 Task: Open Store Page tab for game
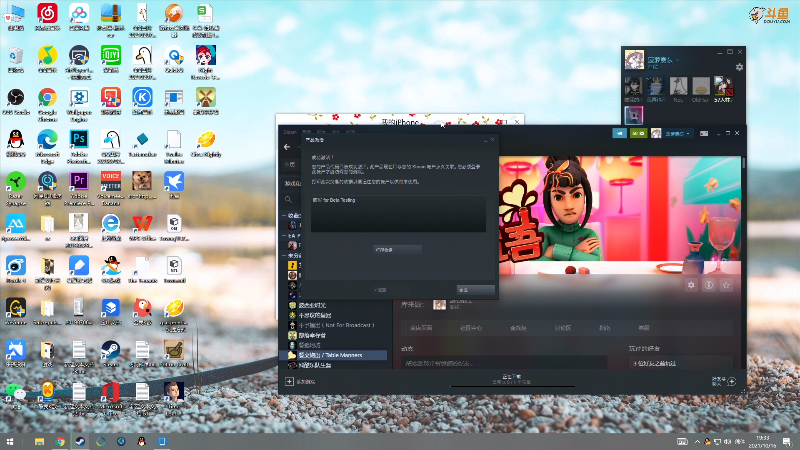(x=421, y=328)
